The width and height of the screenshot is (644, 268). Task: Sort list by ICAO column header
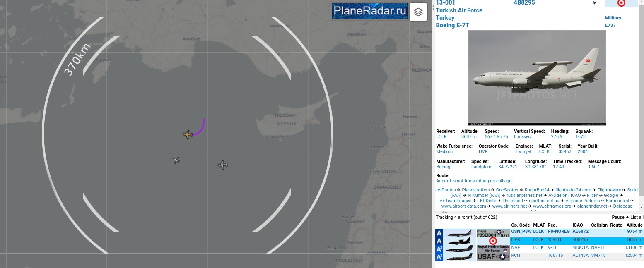tap(577, 225)
